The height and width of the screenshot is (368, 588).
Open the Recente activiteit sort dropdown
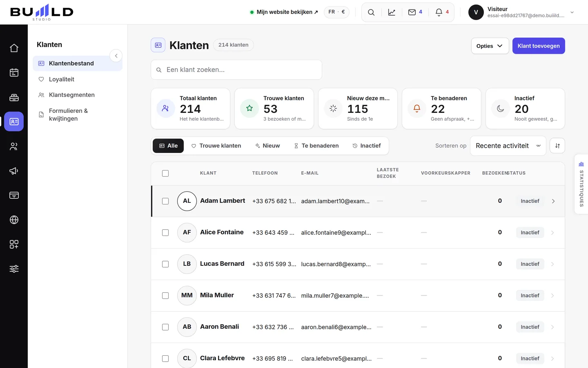tap(508, 146)
